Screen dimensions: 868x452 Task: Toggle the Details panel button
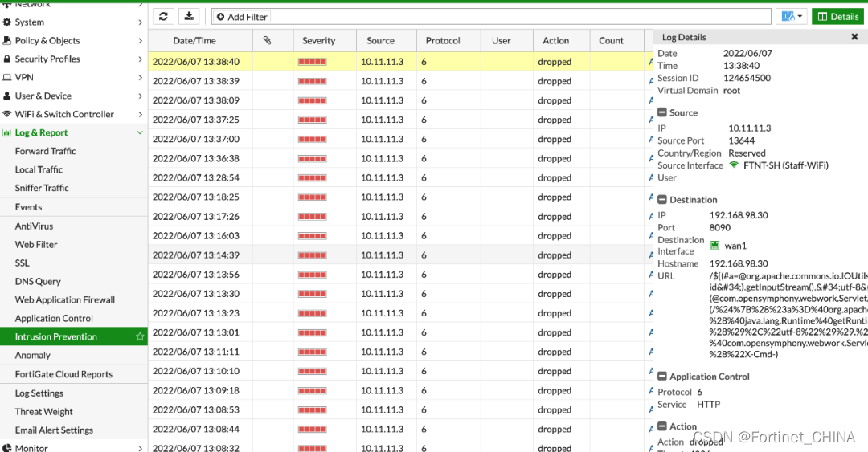click(x=838, y=17)
